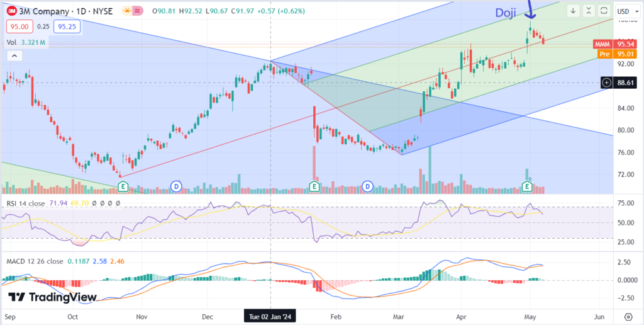The image size is (644, 325).
Task: Click the MACD histogram value 0.1187
Action: point(77,261)
